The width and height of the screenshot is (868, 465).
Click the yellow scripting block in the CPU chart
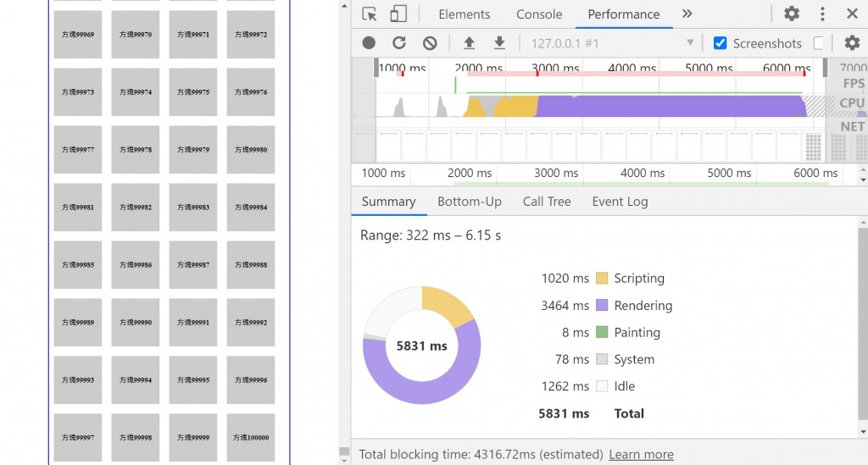(x=515, y=108)
